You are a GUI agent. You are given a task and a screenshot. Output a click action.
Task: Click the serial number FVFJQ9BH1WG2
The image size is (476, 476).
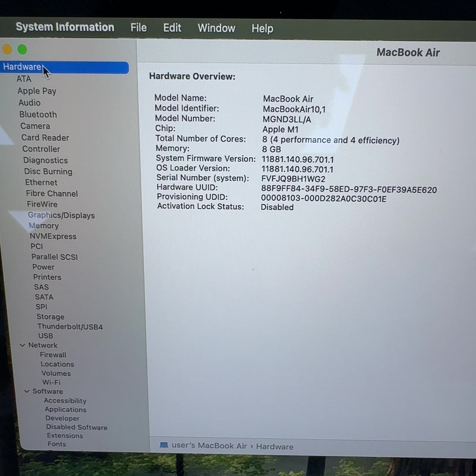[294, 179]
